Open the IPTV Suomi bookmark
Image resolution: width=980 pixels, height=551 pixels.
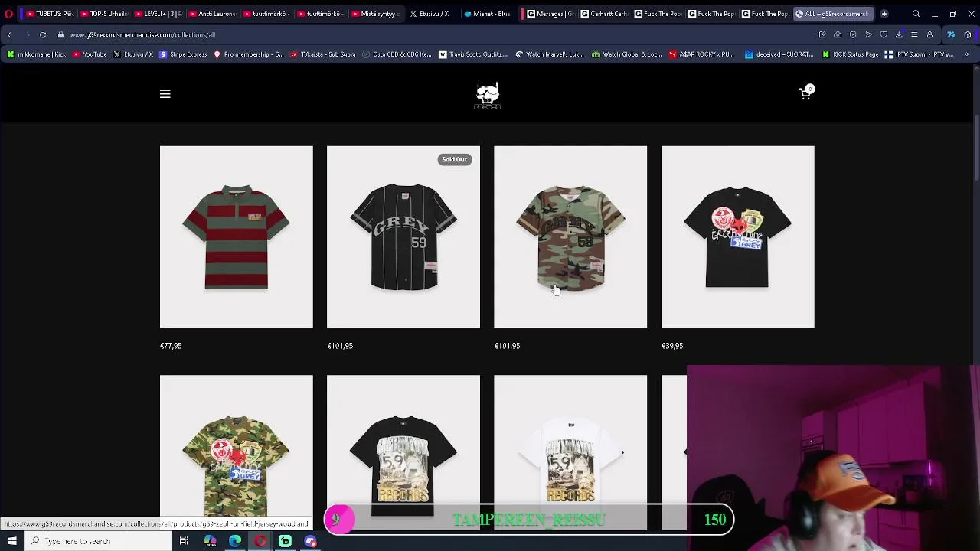(919, 54)
